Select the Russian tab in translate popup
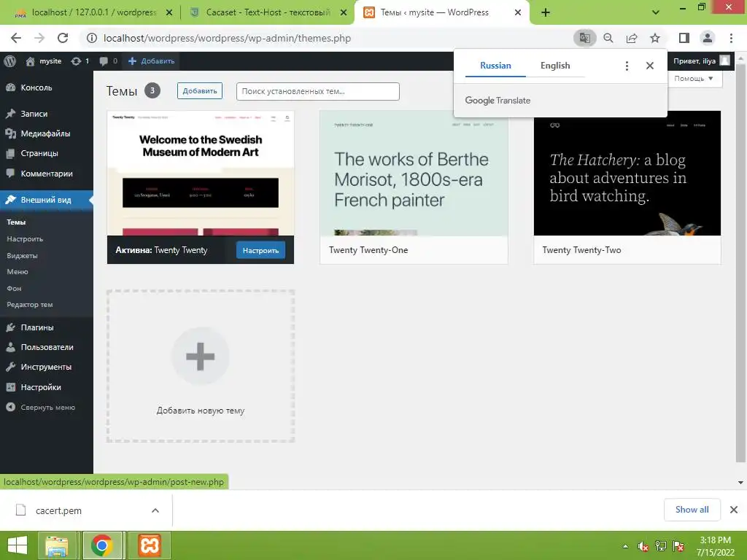 point(495,66)
